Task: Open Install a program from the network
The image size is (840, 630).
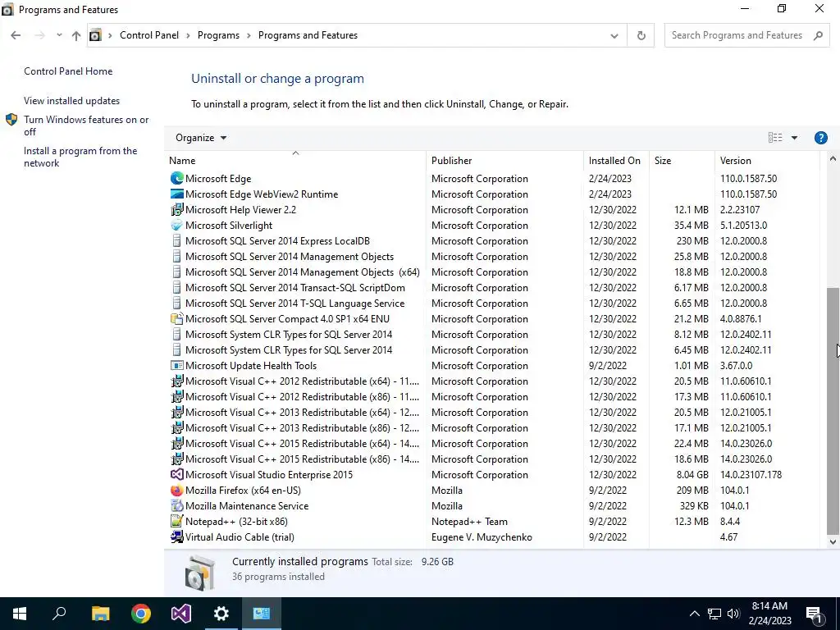Action: (x=80, y=157)
